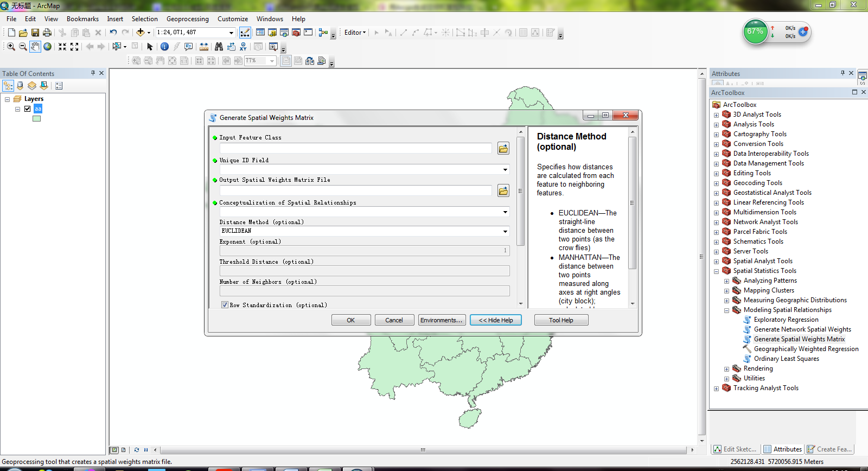
Task: Click the Output Spatial Weights Matrix File field
Action: tap(356, 190)
